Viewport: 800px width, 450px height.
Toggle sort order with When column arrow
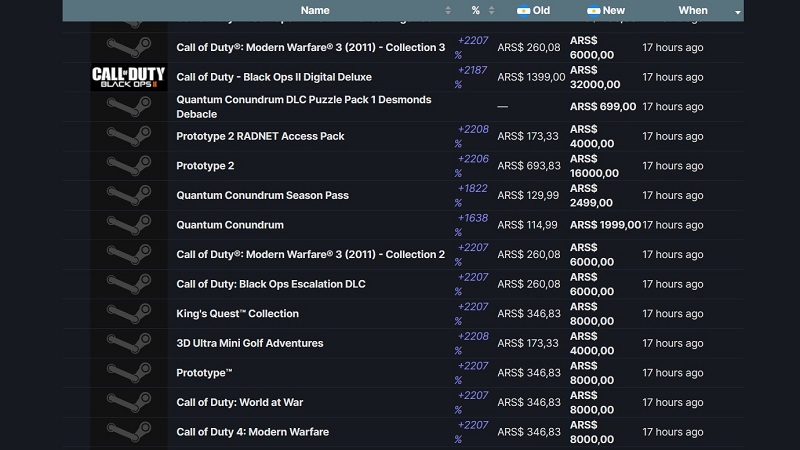[738, 12]
